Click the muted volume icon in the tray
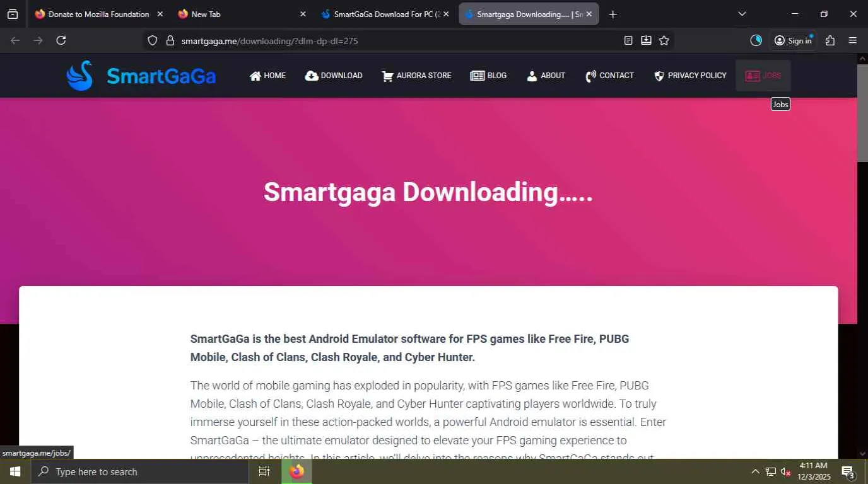Image resolution: width=868 pixels, height=484 pixels. [786, 471]
